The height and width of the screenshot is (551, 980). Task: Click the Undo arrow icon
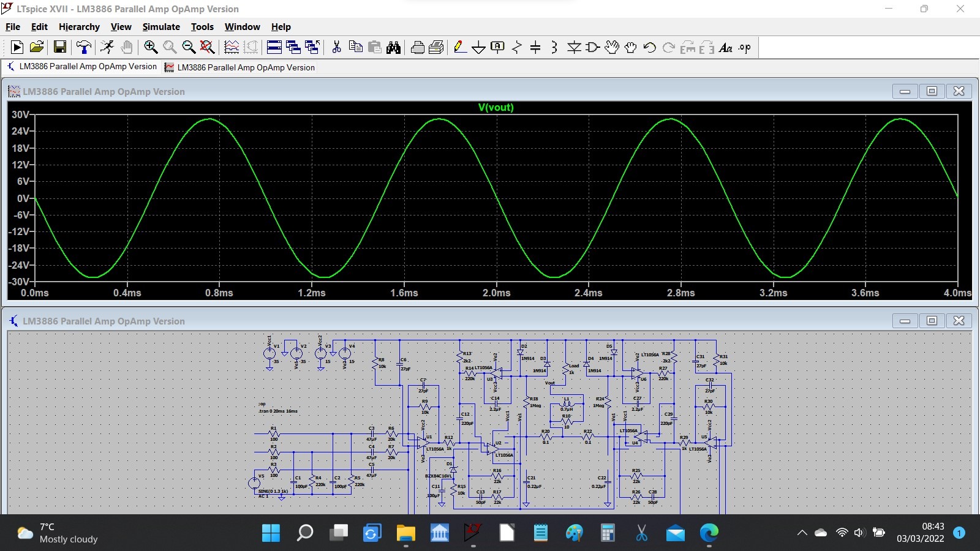(650, 47)
